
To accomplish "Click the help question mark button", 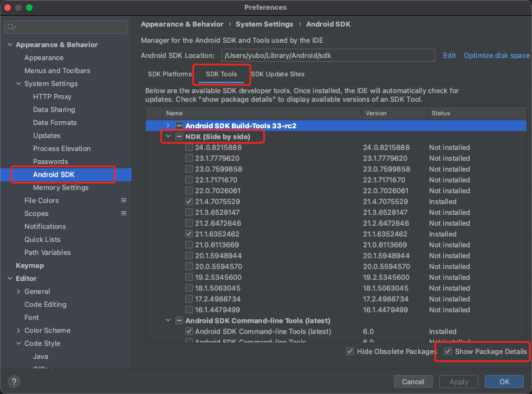I will pyautogui.click(x=14, y=382).
